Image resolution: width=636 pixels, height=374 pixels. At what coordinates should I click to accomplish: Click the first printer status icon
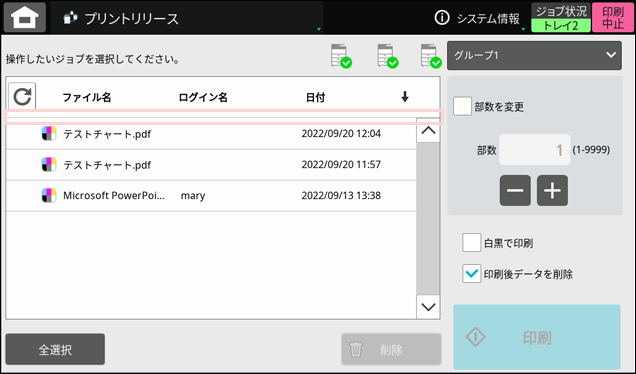pos(341,56)
